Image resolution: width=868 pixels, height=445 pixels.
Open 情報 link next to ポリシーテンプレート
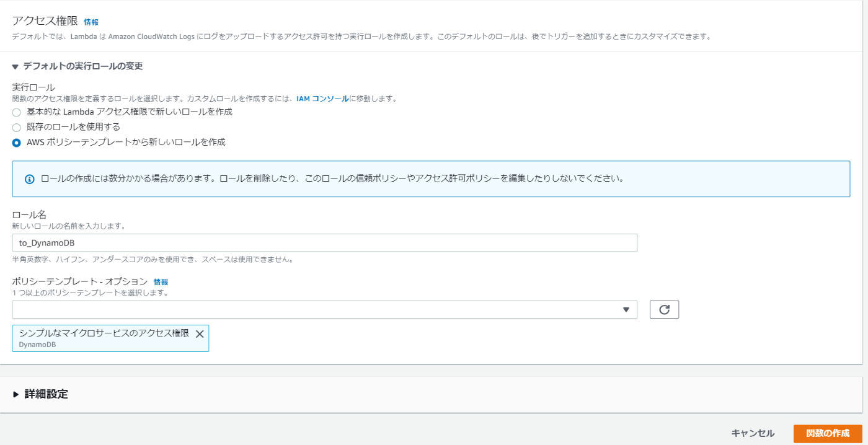point(161,281)
